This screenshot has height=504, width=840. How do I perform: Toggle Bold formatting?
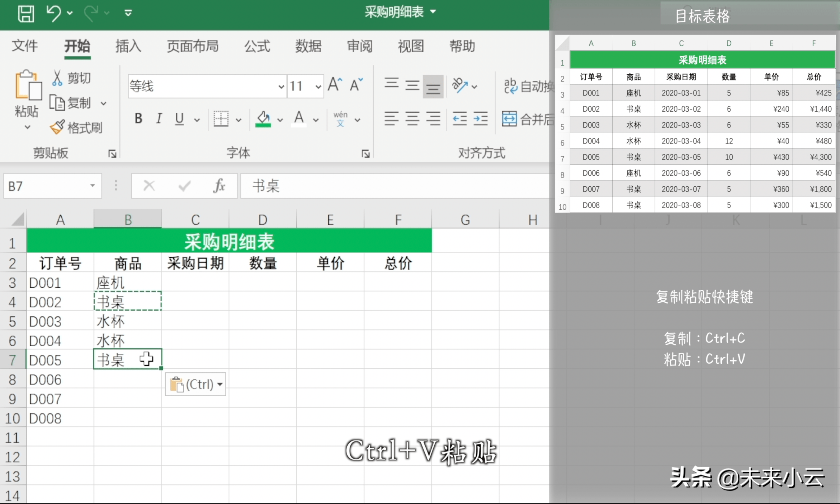(x=138, y=119)
